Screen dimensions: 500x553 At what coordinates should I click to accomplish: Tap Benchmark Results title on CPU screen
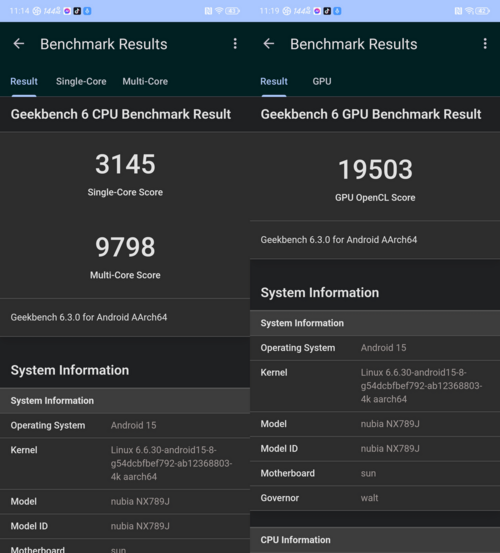point(104,44)
